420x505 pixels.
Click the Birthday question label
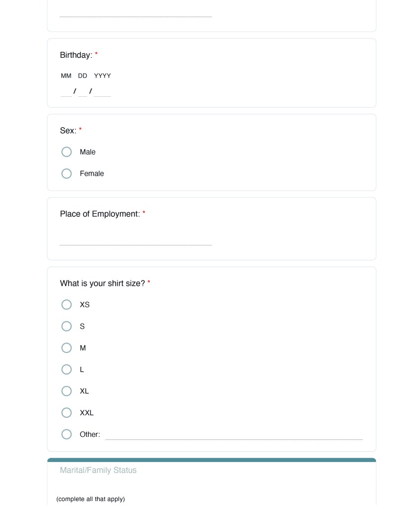click(x=76, y=55)
